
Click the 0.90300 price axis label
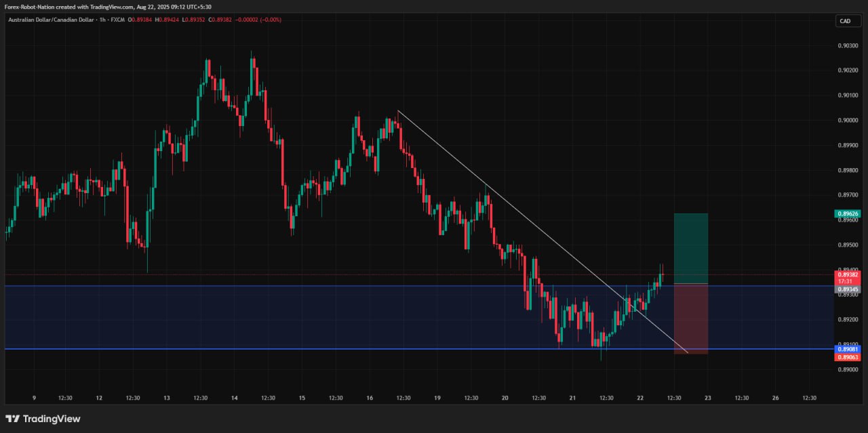(x=848, y=45)
